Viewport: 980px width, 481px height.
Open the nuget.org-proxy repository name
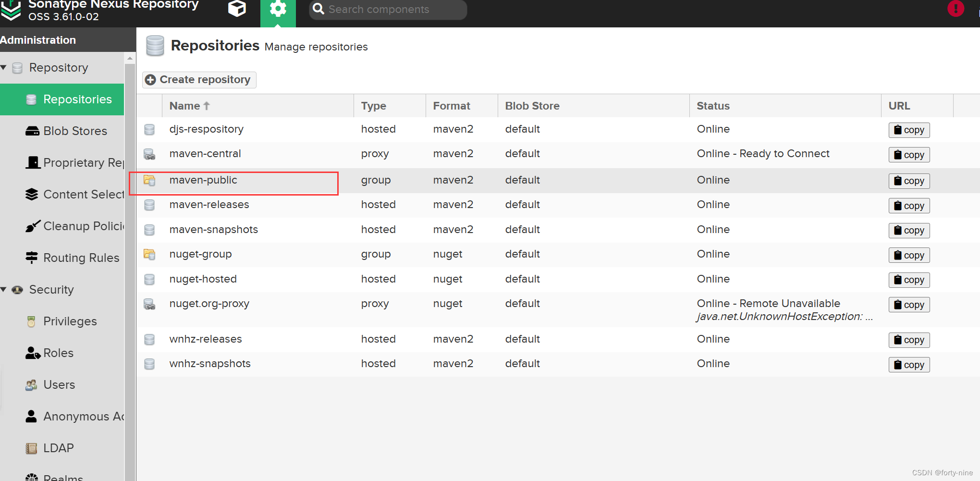[209, 304]
